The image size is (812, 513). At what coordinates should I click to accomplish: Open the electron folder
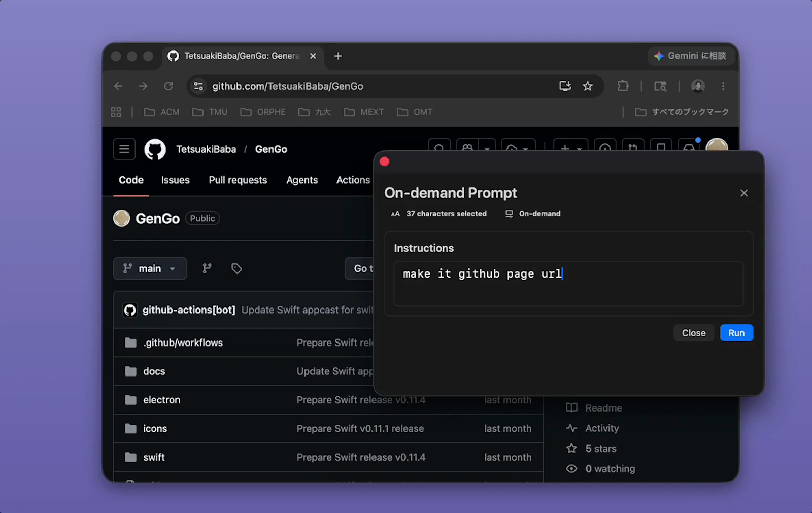(x=161, y=400)
